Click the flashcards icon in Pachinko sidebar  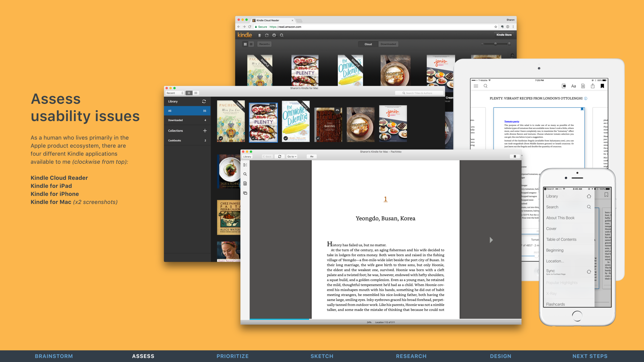pyautogui.click(x=245, y=193)
